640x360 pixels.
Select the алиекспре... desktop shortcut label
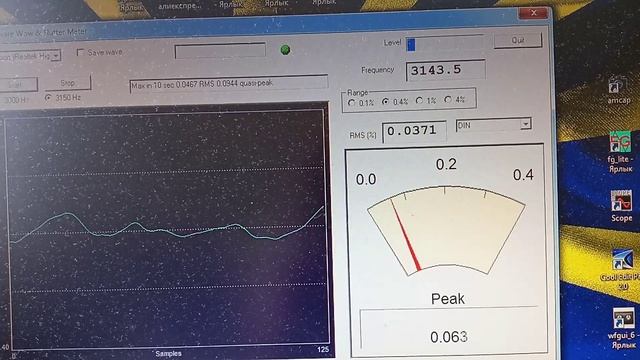(180, 6)
